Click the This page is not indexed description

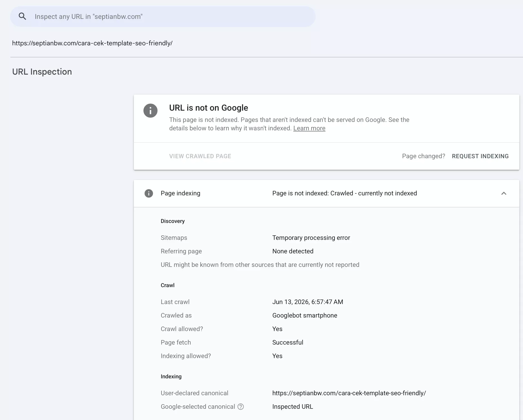(289, 124)
